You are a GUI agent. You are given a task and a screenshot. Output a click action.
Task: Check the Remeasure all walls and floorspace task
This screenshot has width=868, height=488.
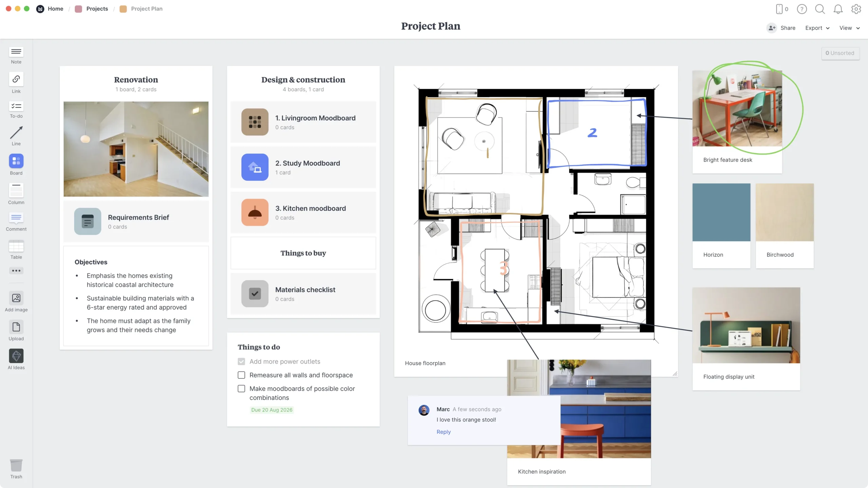pos(241,375)
